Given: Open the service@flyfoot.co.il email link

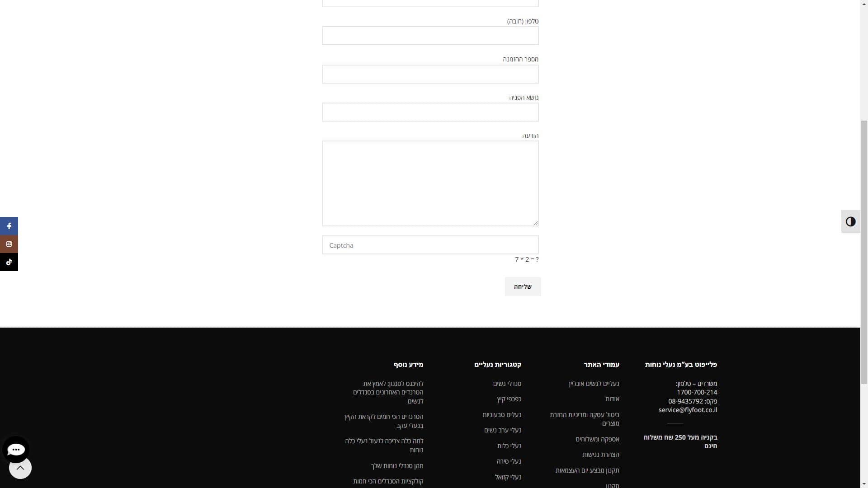Looking at the screenshot, I should click(687, 410).
